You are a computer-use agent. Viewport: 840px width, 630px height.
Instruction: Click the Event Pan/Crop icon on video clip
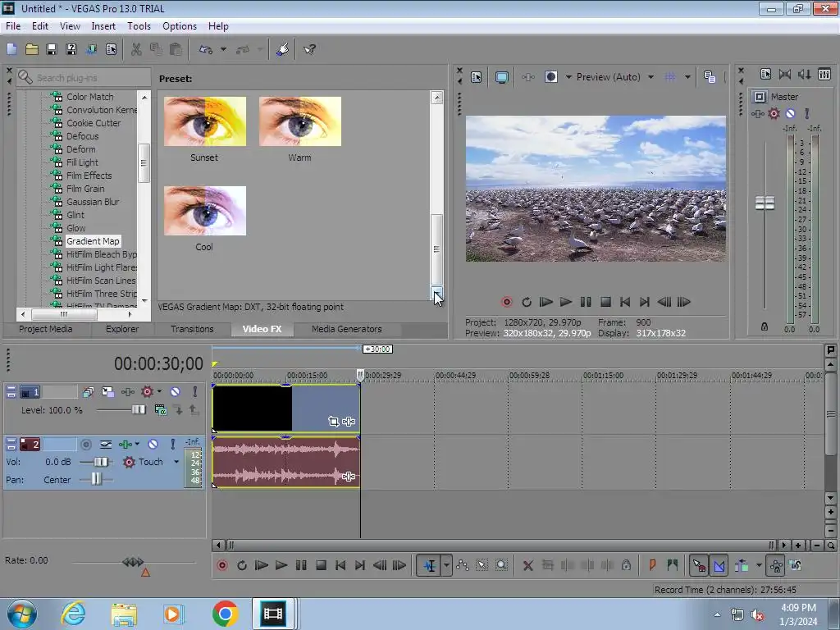pos(333,422)
